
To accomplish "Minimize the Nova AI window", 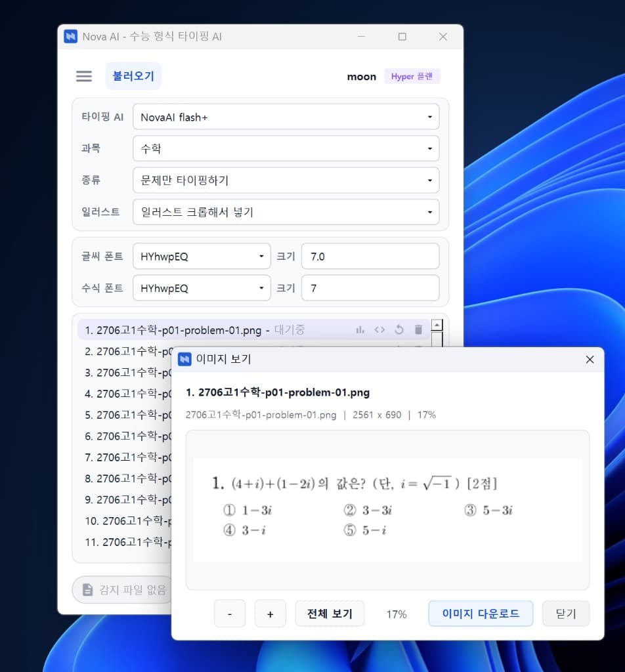I will [361, 37].
